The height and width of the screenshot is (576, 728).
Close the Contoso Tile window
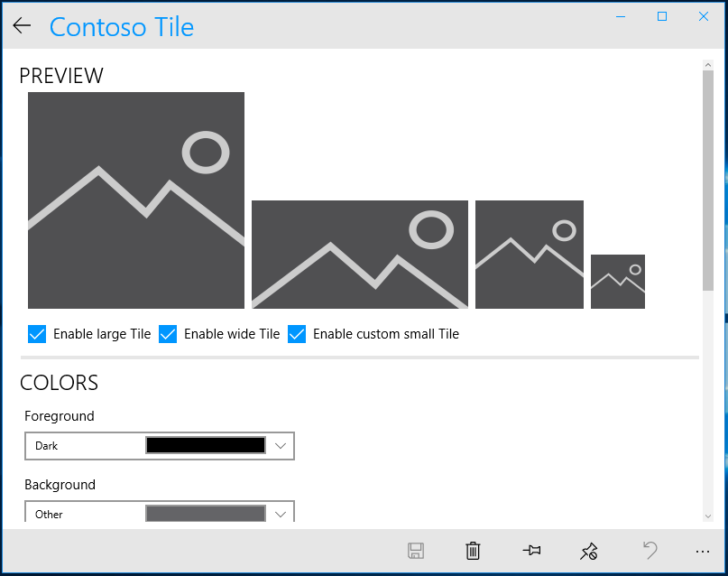704,17
